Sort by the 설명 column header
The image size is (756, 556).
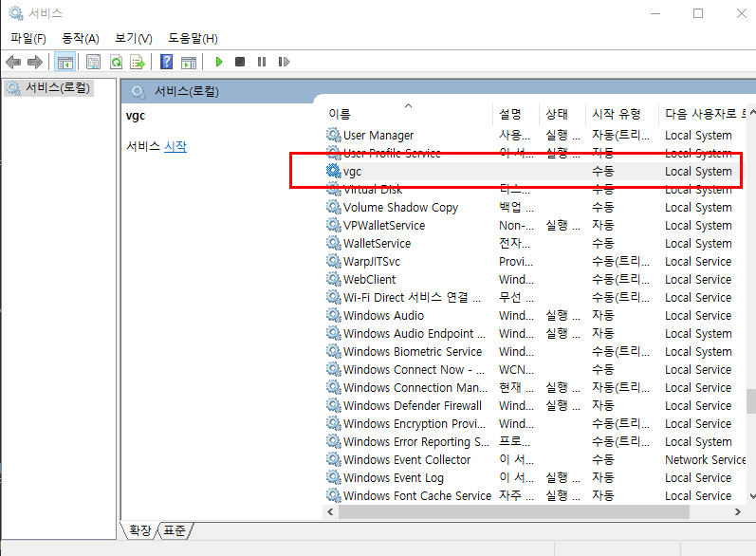pos(516,114)
